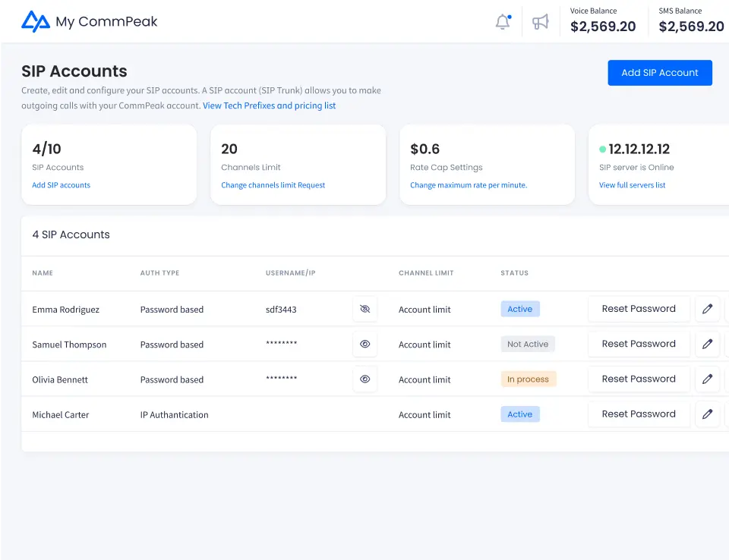Image resolution: width=729 pixels, height=560 pixels.
Task: Open the notifications bell
Action: 503,22
